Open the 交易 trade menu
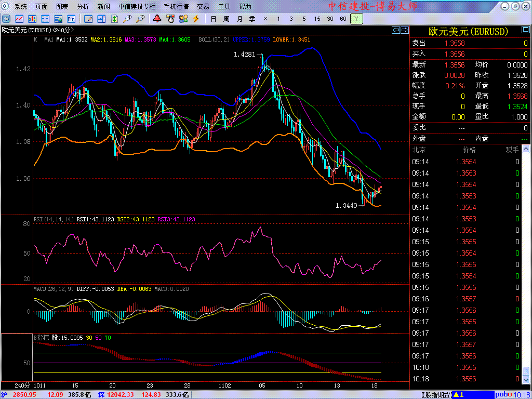The image size is (532, 399). click(x=203, y=7)
